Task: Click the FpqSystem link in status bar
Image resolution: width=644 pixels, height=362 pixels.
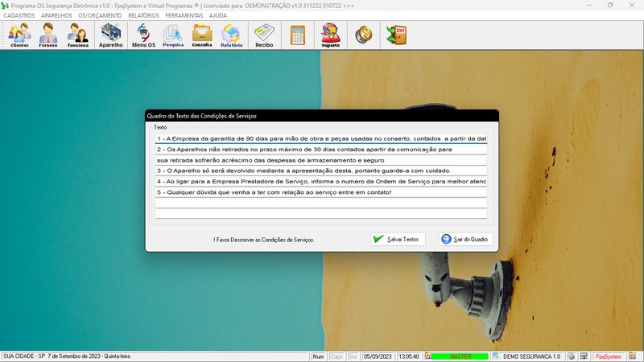Action: [x=609, y=356]
